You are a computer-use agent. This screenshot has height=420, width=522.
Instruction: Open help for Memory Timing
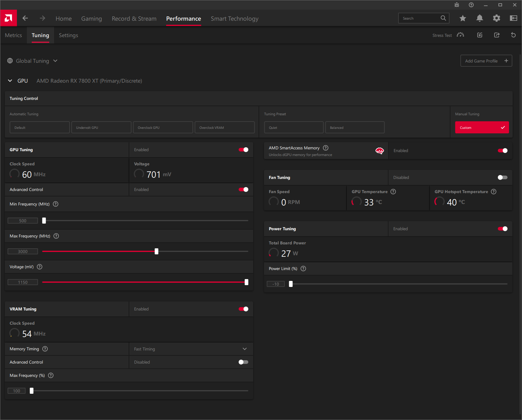click(45, 349)
